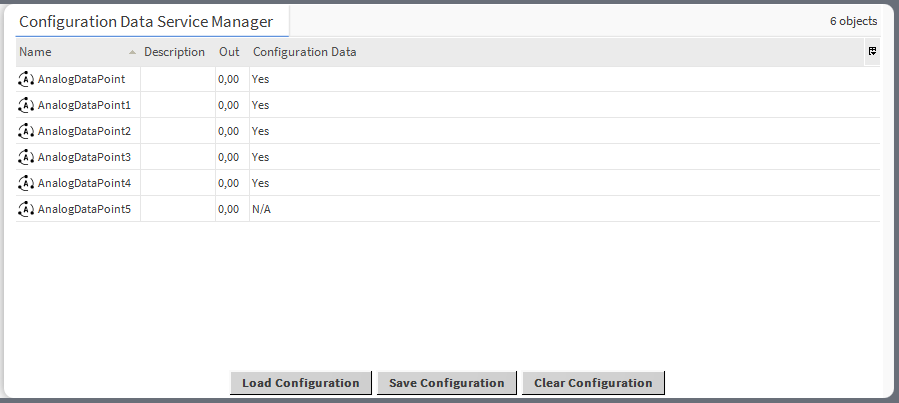Click the Configuration Data column header

(304, 52)
